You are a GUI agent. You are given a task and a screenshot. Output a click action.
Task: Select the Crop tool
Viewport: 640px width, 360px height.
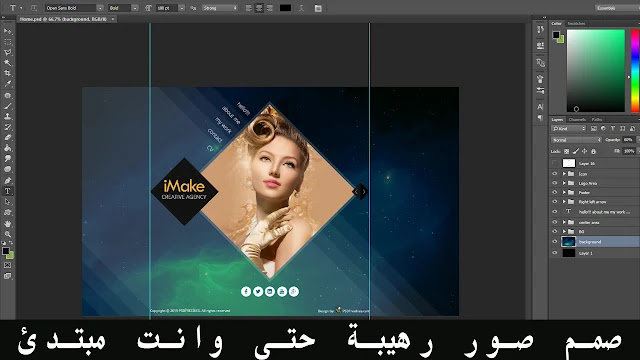point(8,73)
